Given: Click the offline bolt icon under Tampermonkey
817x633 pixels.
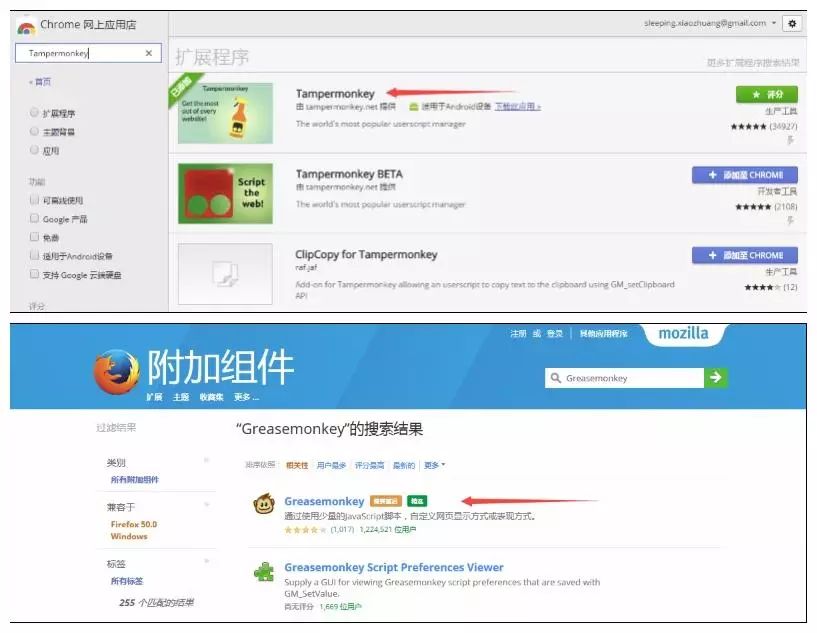Looking at the screenshot, I should point(790,140).
